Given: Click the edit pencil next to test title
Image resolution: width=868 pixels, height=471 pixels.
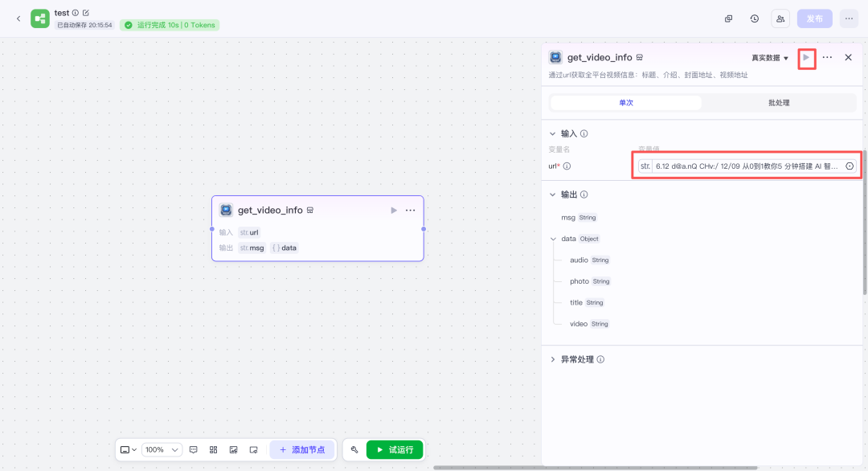Looking at the screenshot, I should click(86, 13).
